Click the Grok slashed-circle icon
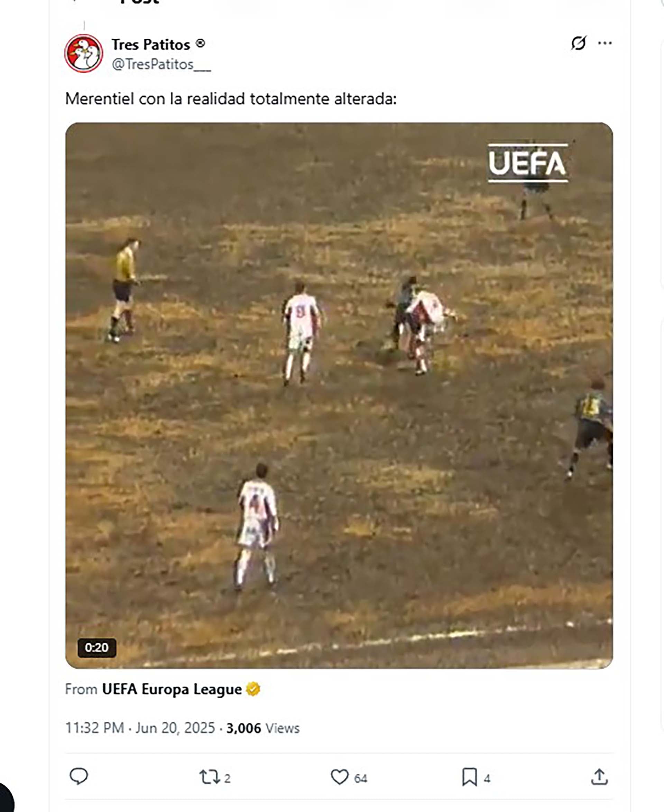 (x=578, y=43)
